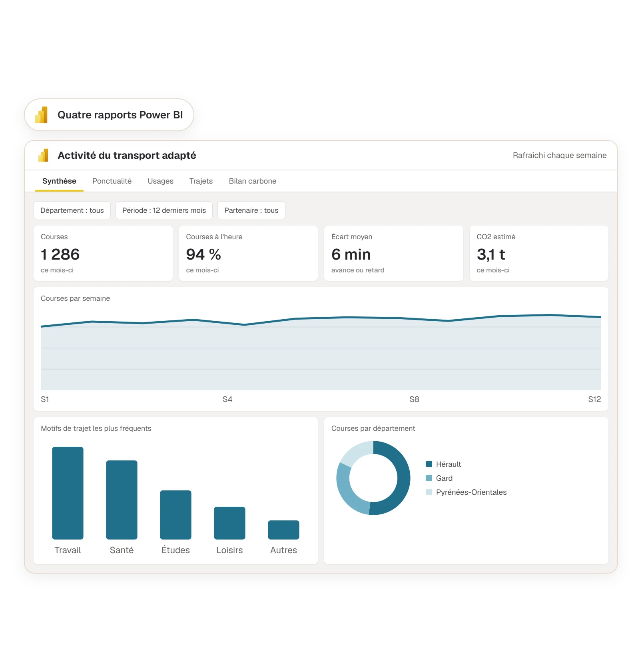Open the Synthèse tab

59,181
